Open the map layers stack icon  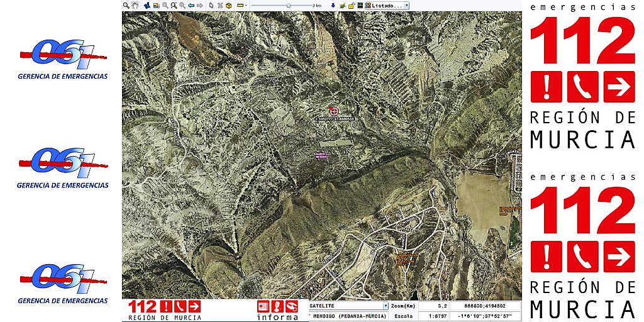[x=342, y=6]
